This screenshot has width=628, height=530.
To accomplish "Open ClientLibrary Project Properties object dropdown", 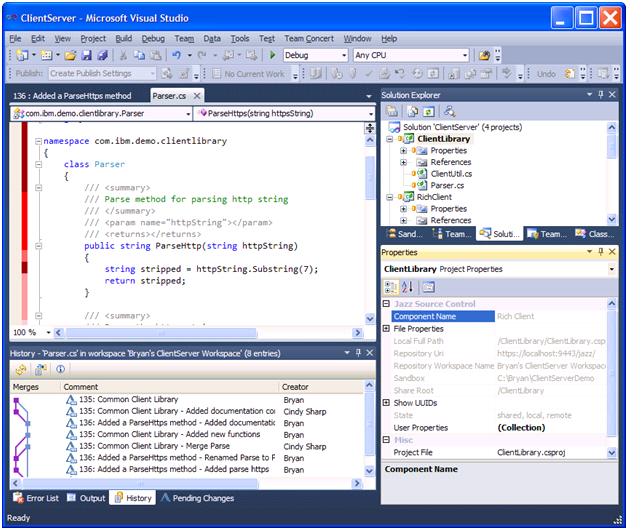I will click(612, 269).
